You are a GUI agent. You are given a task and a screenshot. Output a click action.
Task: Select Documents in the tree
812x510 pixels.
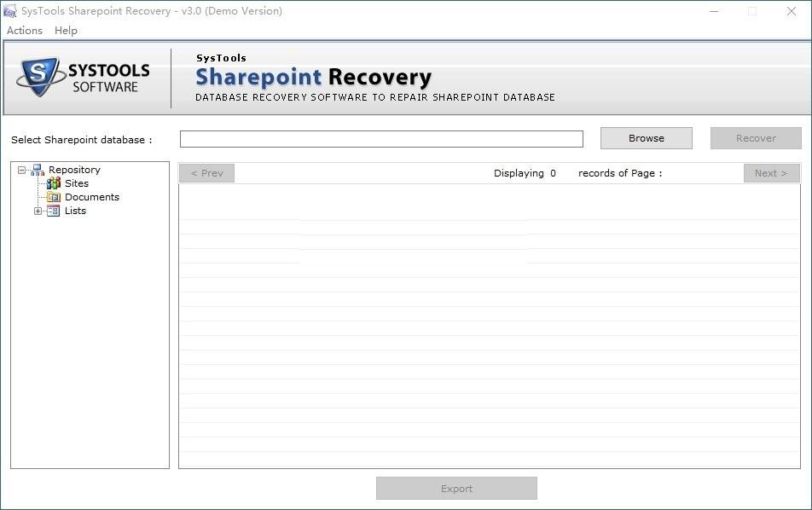92,197
